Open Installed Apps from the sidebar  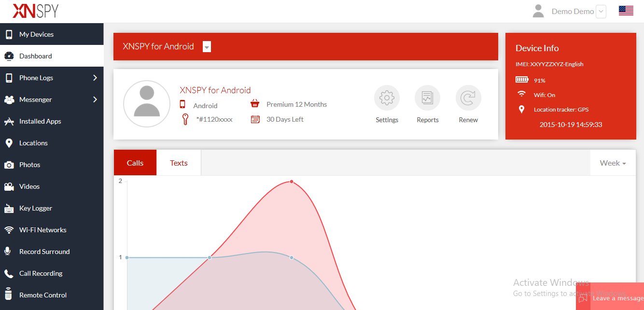coord(52,121)
